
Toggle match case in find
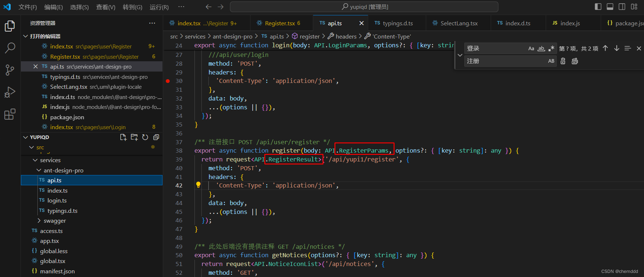(x=531, y=48)
